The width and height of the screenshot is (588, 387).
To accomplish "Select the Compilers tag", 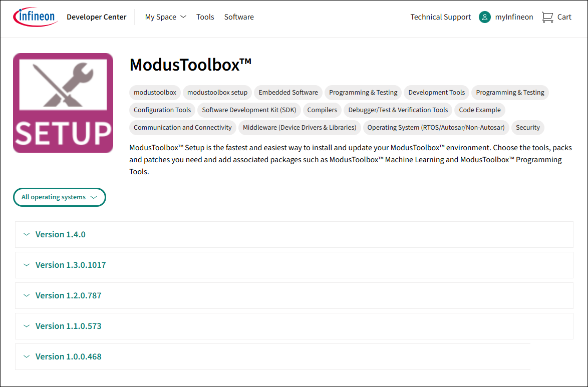I will click(x=322, y=110).
